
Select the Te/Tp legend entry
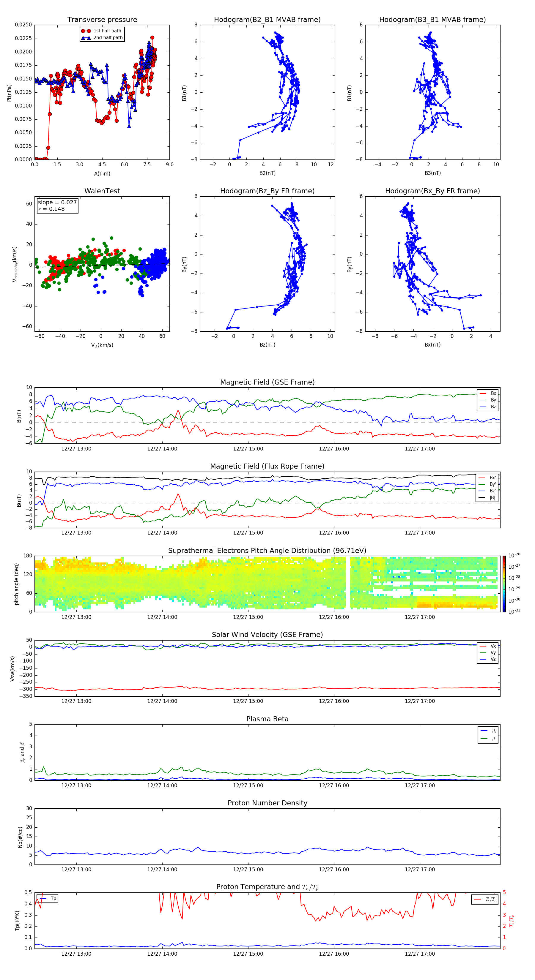[485, 900]
